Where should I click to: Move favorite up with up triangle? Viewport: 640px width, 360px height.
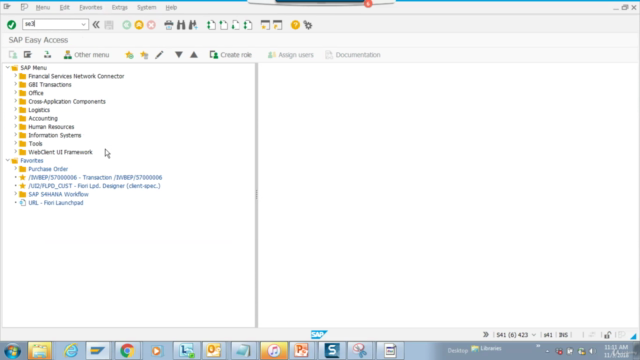pyautogui.click(x=194, y=55)
